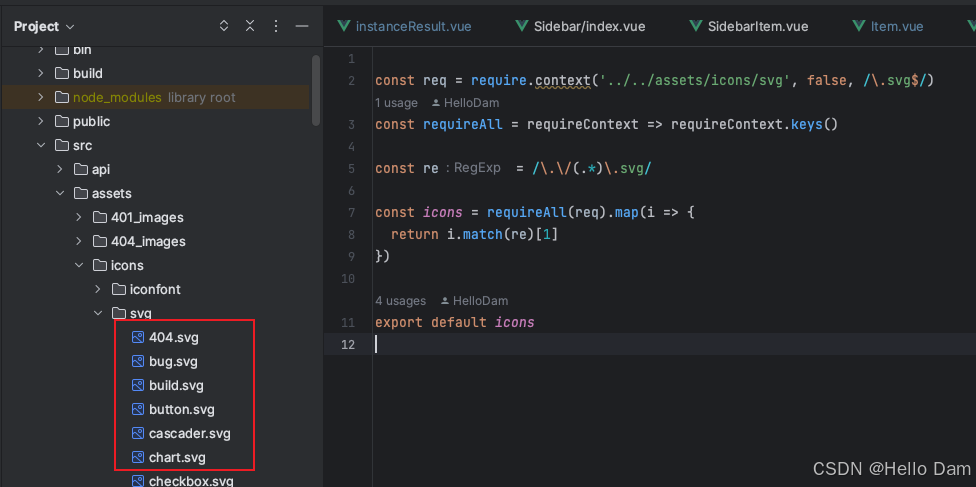Expand the 401_images folder chevron
The image size is (976, 487).
[78, 217]
